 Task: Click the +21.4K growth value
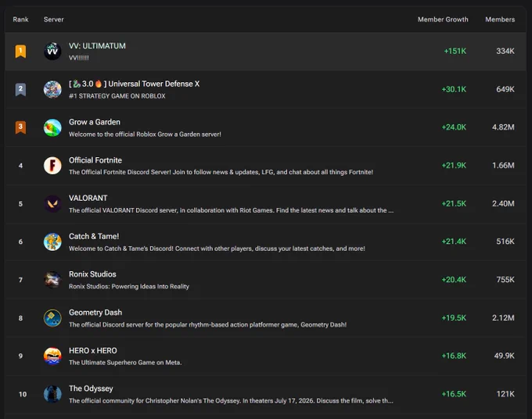[454, 242]
